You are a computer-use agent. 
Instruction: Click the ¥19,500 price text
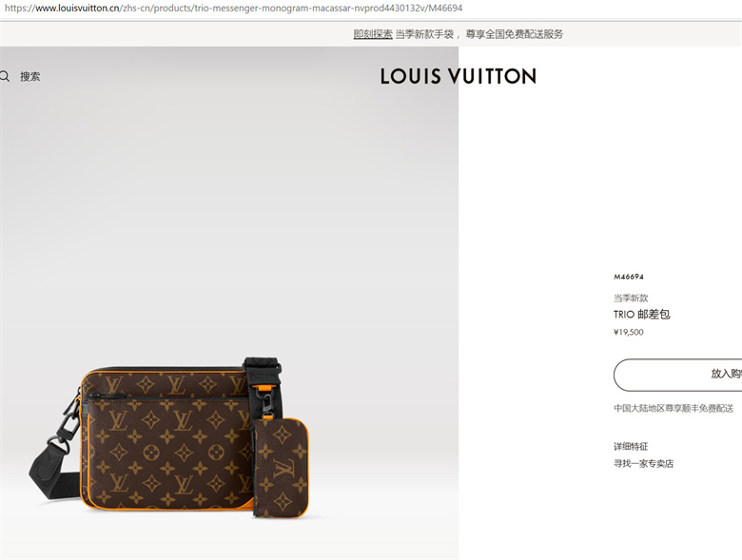click(x=629, y=332)
